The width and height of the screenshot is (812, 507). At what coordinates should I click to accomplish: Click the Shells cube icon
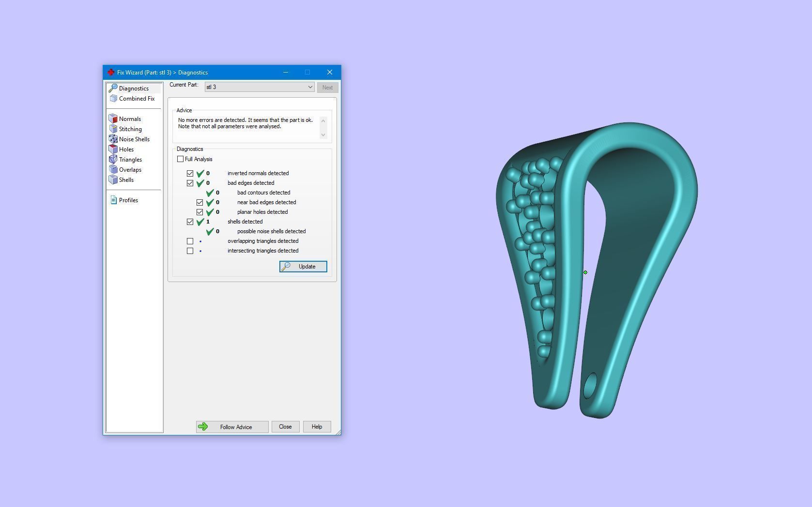(113, 179)
